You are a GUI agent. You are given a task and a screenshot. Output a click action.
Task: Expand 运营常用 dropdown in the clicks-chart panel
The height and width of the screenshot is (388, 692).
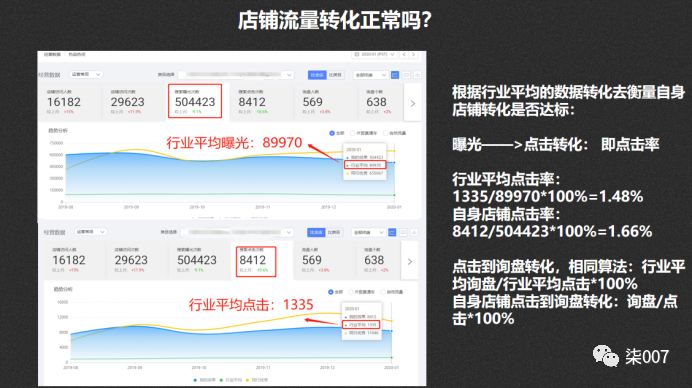[x=90, y=232]
